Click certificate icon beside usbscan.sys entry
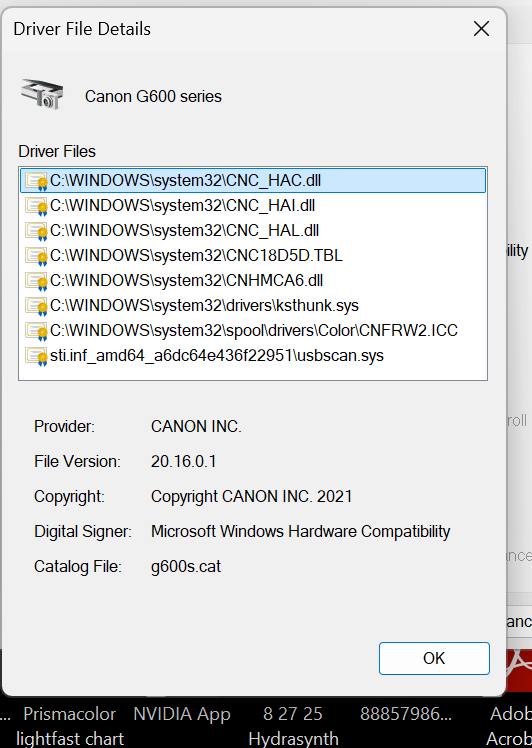 37,356
